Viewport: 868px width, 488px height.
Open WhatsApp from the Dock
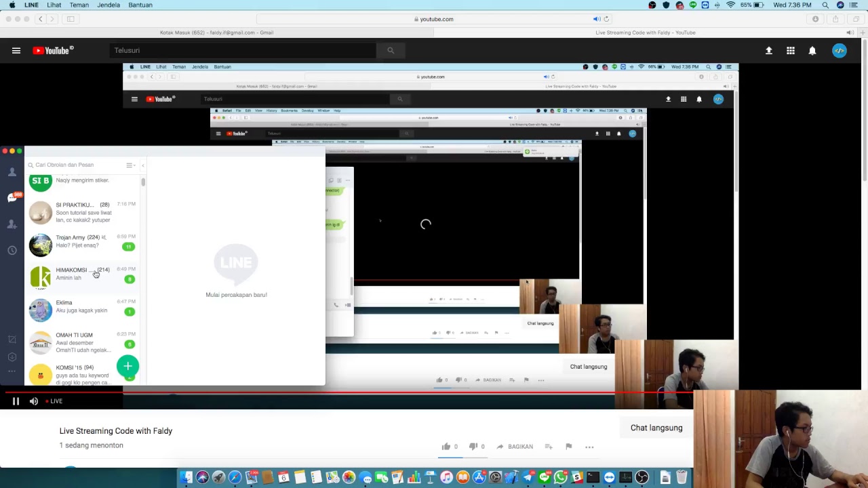click(x=560, y=478)
